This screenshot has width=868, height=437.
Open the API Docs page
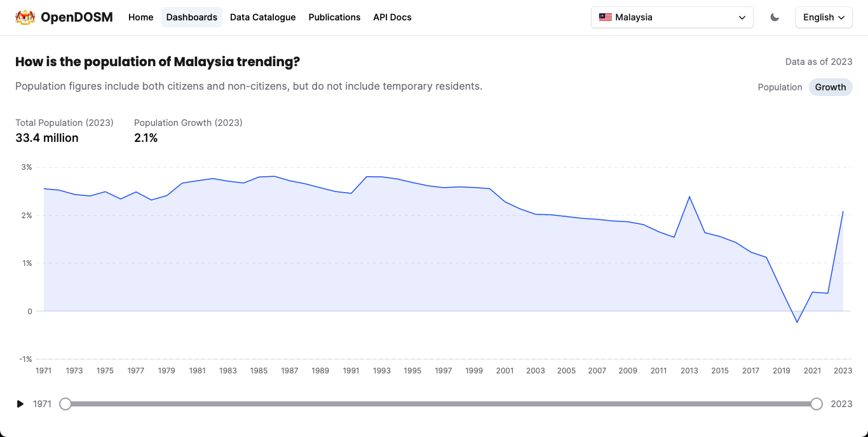point(392,17)
